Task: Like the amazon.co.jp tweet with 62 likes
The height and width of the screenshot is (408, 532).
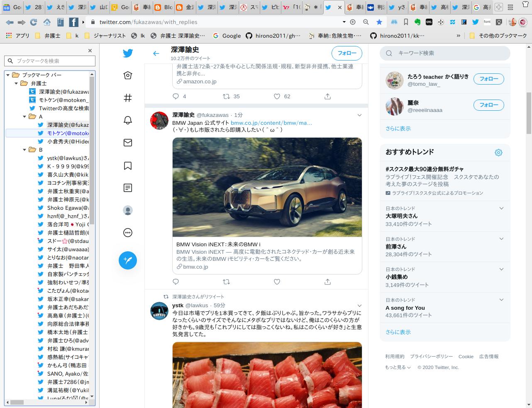Action: 277,96
